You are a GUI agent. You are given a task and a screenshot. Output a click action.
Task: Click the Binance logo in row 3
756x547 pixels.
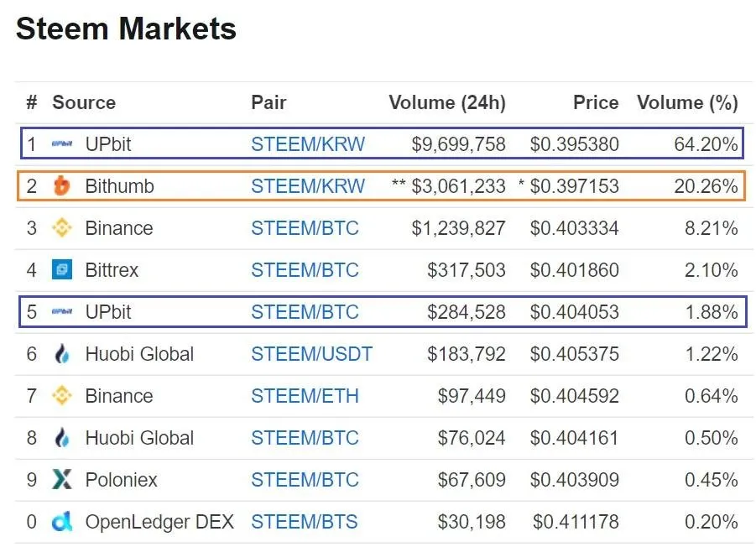click(x=62, y=227)
